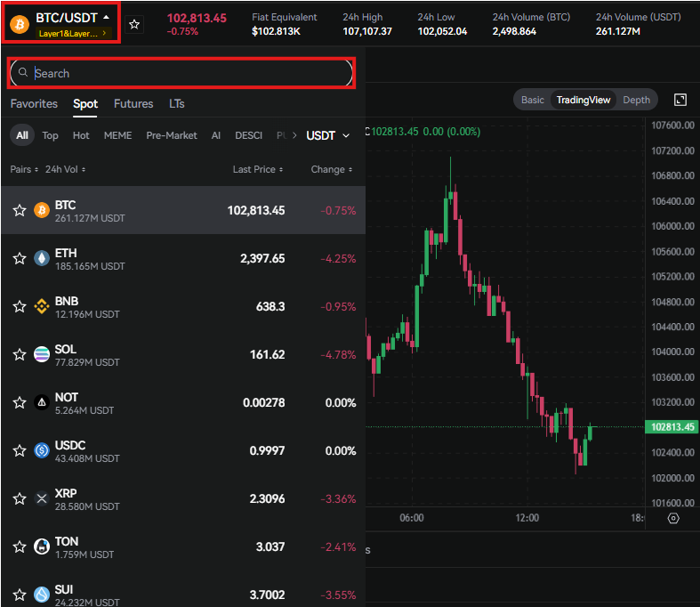Image resolution: width=700 pixels, height=607 pixels.
Task: Click the USDC change 0.00%
Action: pos(341,451)
